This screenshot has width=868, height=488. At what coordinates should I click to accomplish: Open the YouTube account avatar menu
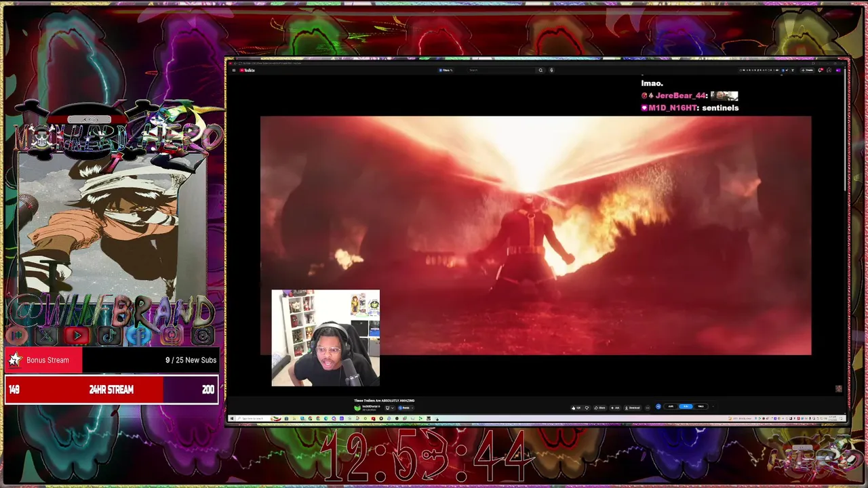click(838, 70)
